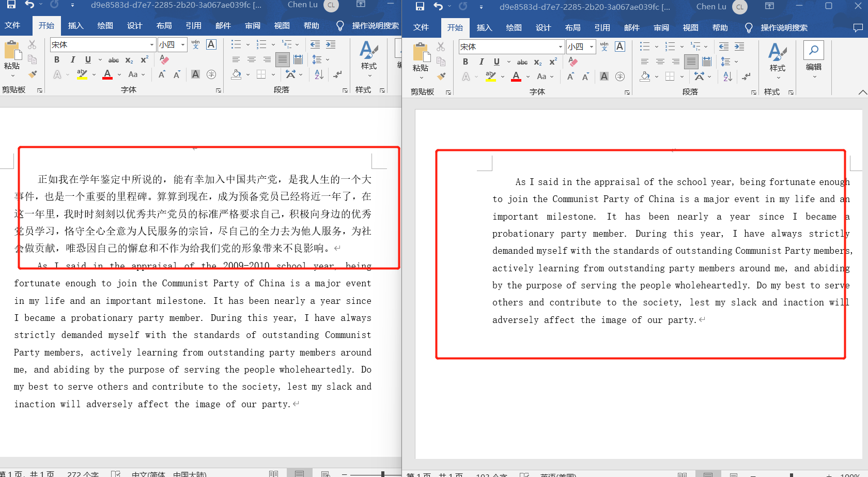This screenshot has width=868, height=477.
Task: Toggle Underline in the left window
Action: [88, 60]
